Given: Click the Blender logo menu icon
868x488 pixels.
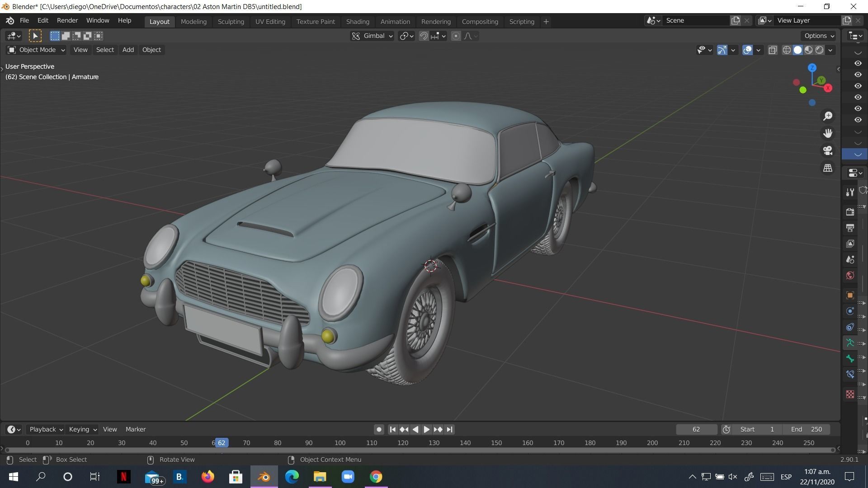Looking at the screenshot, I should (x=10, y=21).
